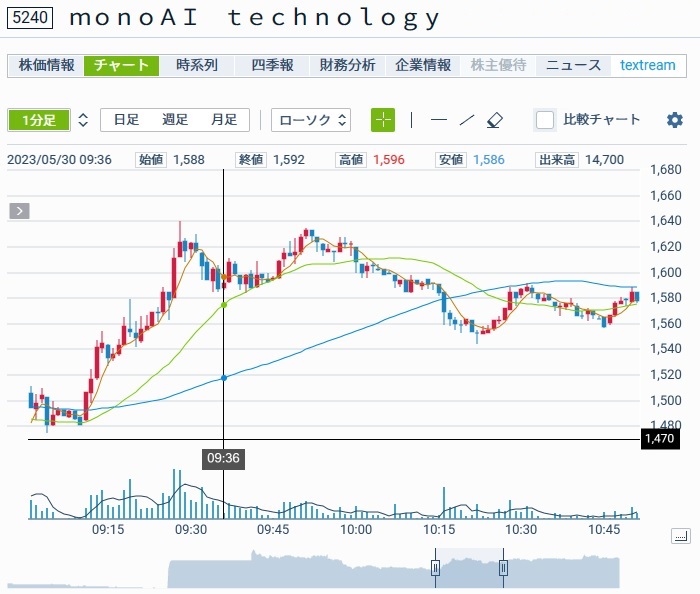This screenshot has height=594, width=700.
Task: Select the horizontal line drawing tool
Action: click(x=439, y=120)
